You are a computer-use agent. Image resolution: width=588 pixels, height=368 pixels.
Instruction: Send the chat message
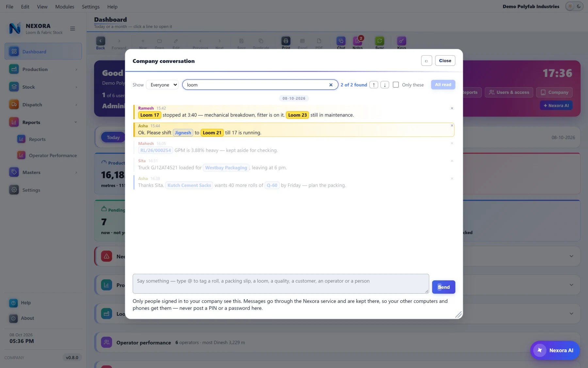[x=443, y=287]
